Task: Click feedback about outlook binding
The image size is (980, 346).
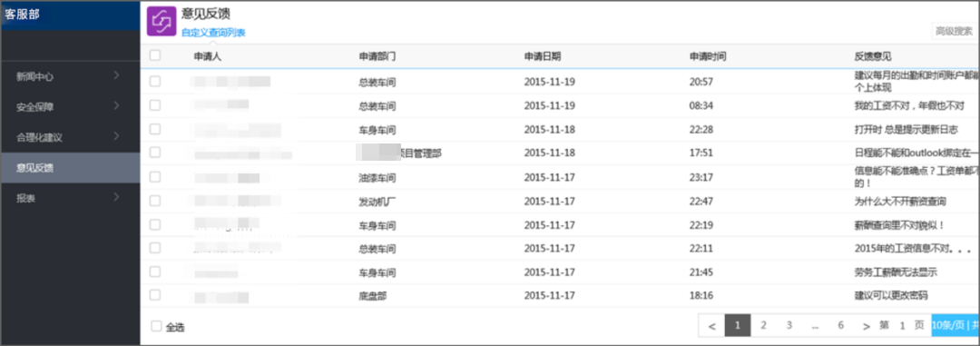Action: 916,153
